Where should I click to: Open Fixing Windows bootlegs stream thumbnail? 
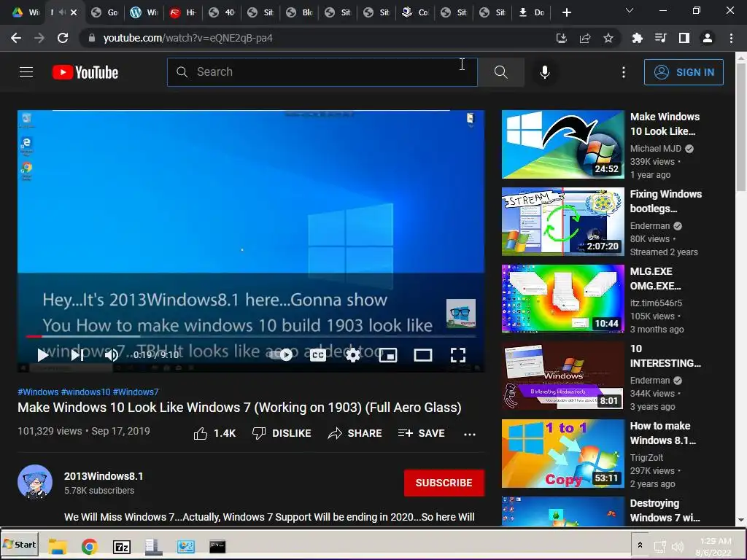click(562, 222)
